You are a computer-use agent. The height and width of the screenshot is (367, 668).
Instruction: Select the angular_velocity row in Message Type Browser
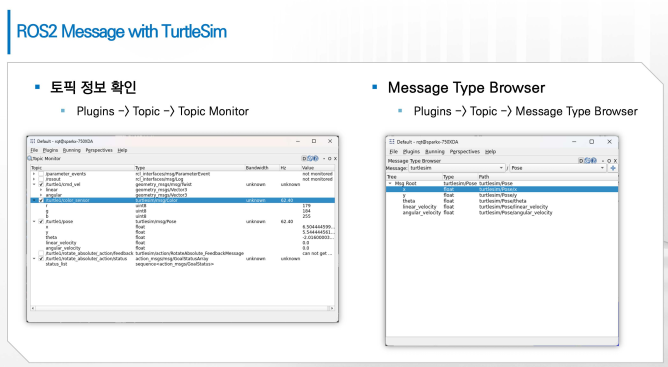point(502,212)
